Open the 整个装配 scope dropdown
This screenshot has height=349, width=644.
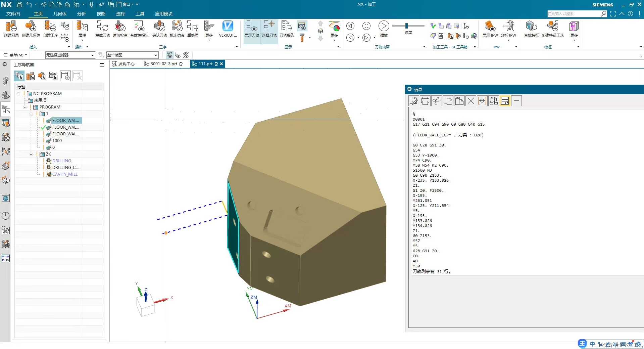pos(133,55)
